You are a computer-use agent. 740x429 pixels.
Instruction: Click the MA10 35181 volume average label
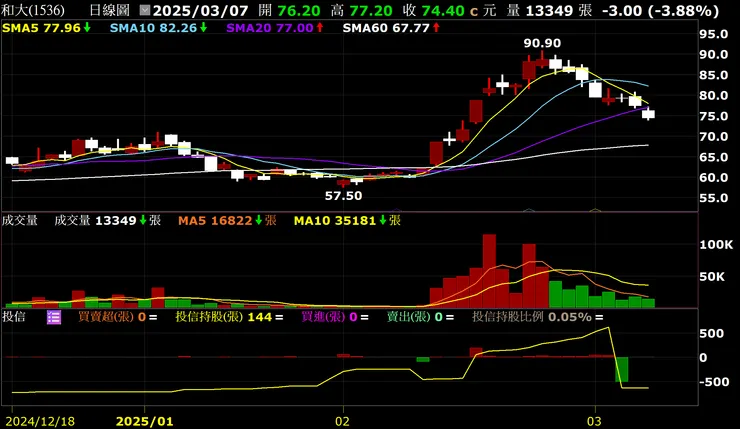tap(347, 220)
